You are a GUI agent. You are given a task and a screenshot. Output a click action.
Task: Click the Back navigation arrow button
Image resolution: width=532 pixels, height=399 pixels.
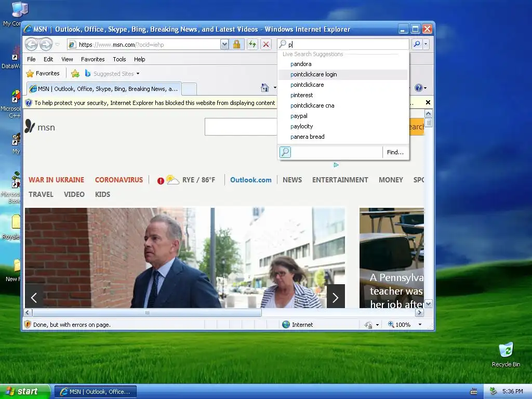(x=32, y=45)
